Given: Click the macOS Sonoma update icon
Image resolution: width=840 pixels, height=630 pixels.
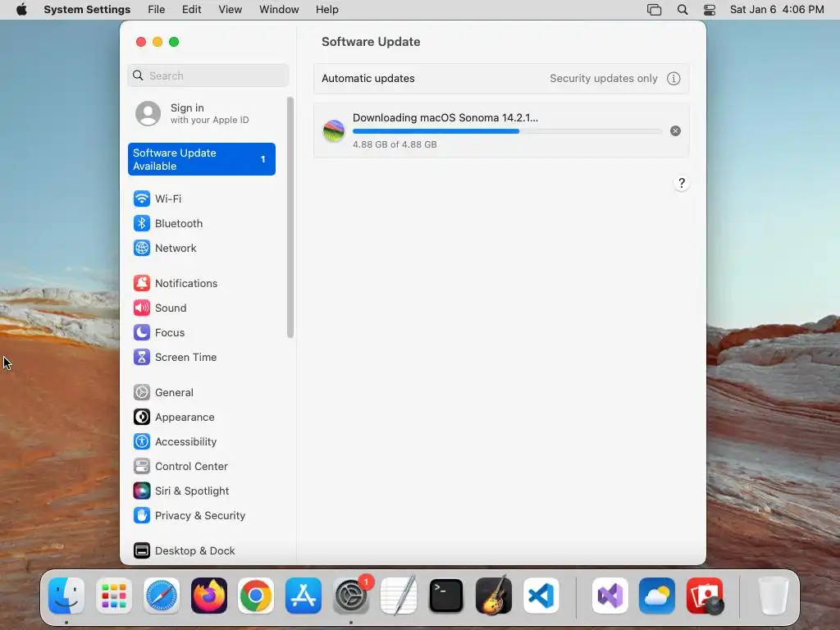Looking at the screenshot, I should [334, 130].
